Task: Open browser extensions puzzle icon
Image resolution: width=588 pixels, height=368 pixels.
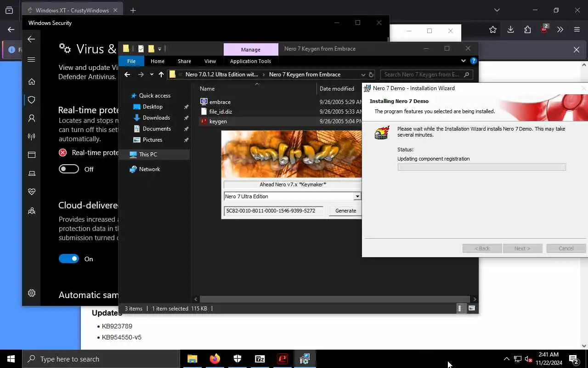Action: pos(527,29)
